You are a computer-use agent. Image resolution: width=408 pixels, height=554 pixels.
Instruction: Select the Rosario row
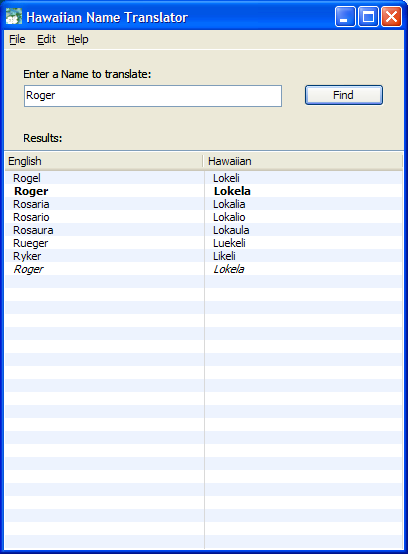(204, 217)
